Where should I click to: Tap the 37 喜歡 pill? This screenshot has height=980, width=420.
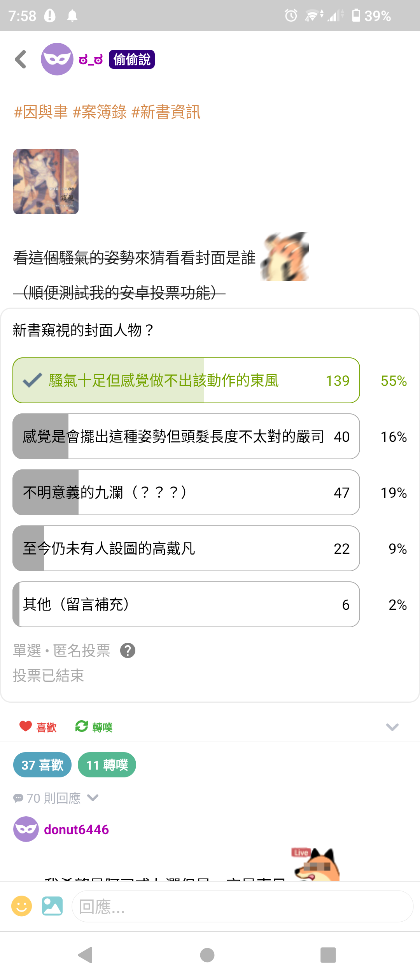(42, 765)
